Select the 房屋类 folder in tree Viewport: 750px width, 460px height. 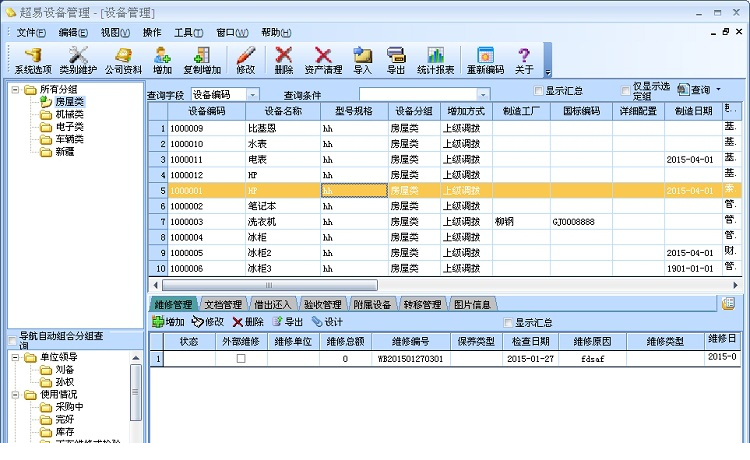(x=69, y=102)
